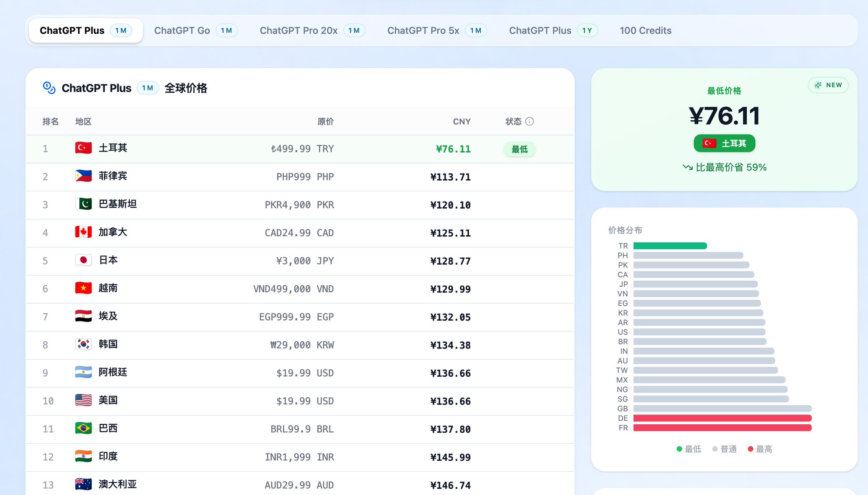Click the PKR4,900 original price
The width and height of the screenshot is (868, 495).
click(x=288, y=205)
